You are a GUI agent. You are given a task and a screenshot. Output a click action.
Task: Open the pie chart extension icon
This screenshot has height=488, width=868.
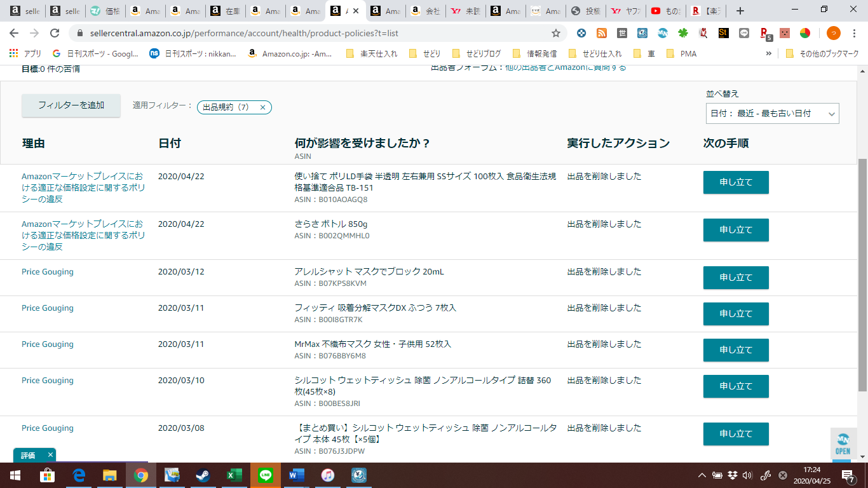coord(805,33)
